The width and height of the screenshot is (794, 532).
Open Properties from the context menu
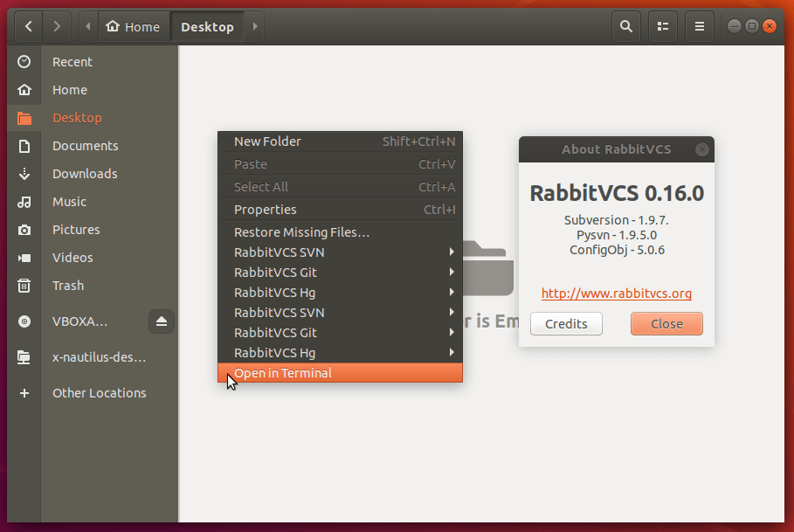click(x=340, y=210)
